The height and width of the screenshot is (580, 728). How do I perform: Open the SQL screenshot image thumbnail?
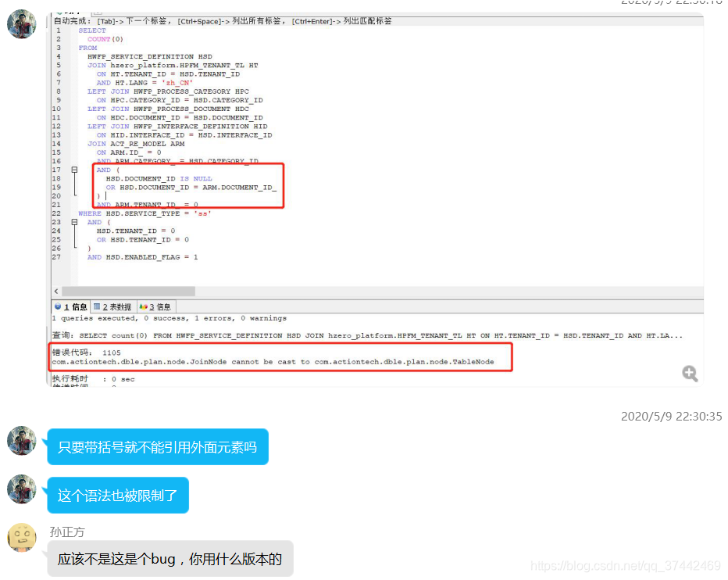click(x=375, y=200)
